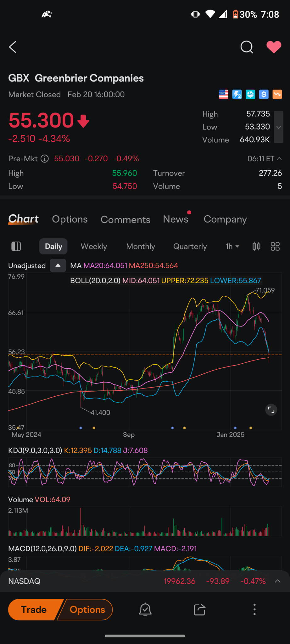Image resolution: width=290 pixels, height=644 pixels.
Task: Tap the orange chart trend icon
Action: pyautogui.click(x=277, y=94)
